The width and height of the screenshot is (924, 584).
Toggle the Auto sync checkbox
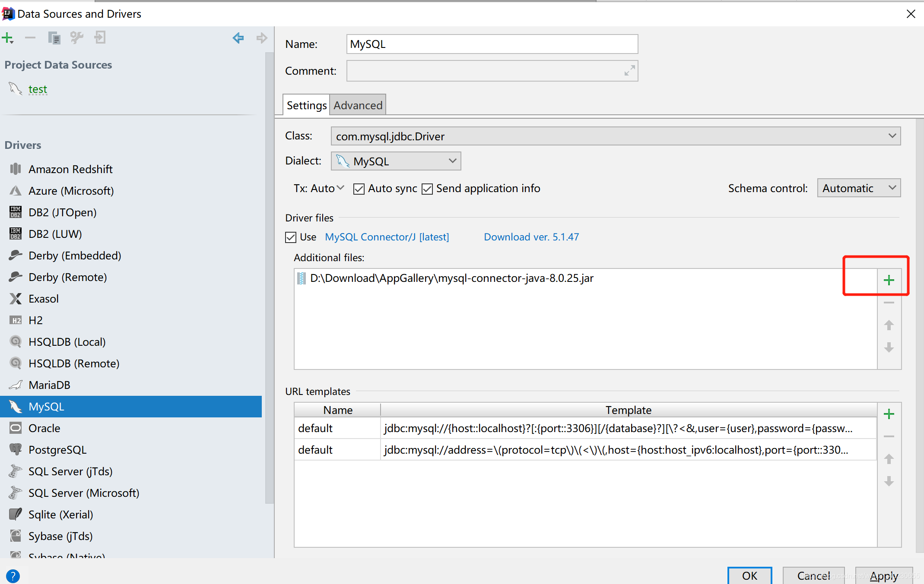pyautogui.click(x=359, y=189)
